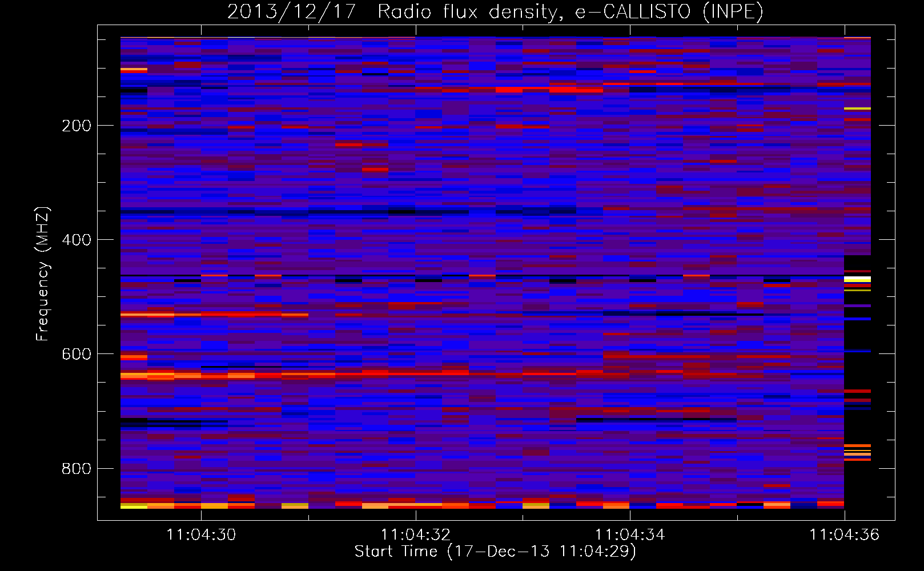
Task: Click the 11:04:34 time tick label
Action: [630, 535]
